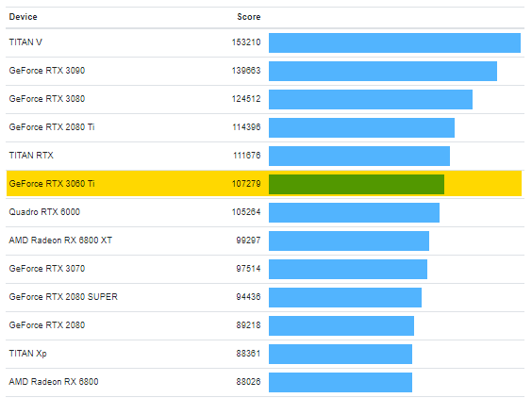Select the GeForce RTX 2080 device name without suffix
The height and width of the screenshot is (398, 532).
(47, 325)
